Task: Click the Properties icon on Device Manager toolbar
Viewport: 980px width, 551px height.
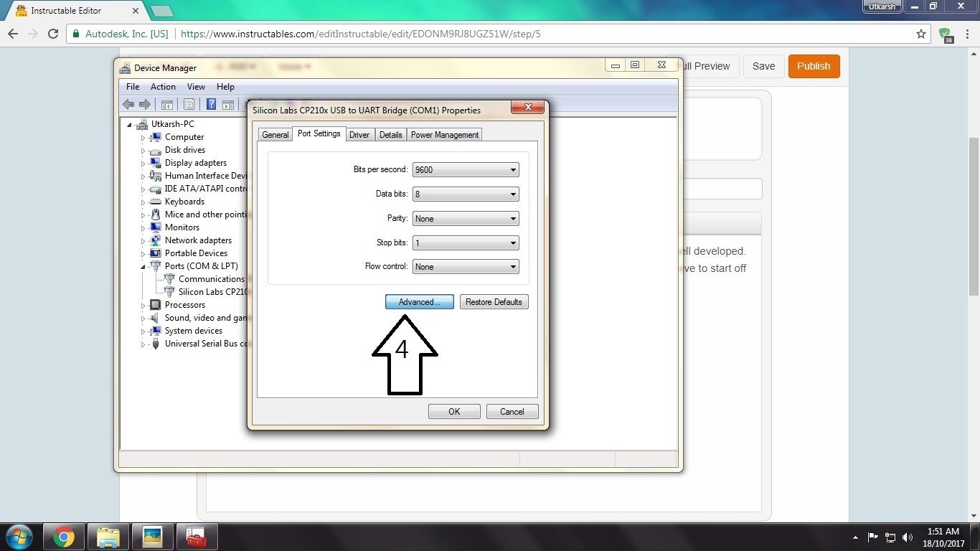Action: [x=189, y=104]
